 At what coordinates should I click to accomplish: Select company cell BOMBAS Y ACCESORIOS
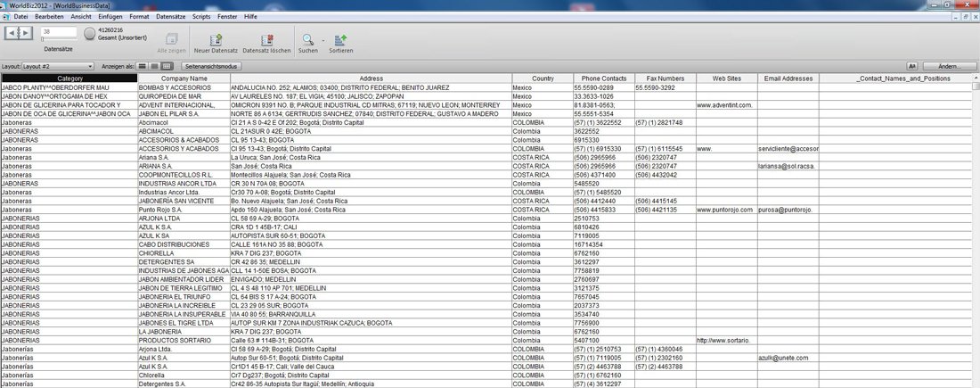pos(184,87)
